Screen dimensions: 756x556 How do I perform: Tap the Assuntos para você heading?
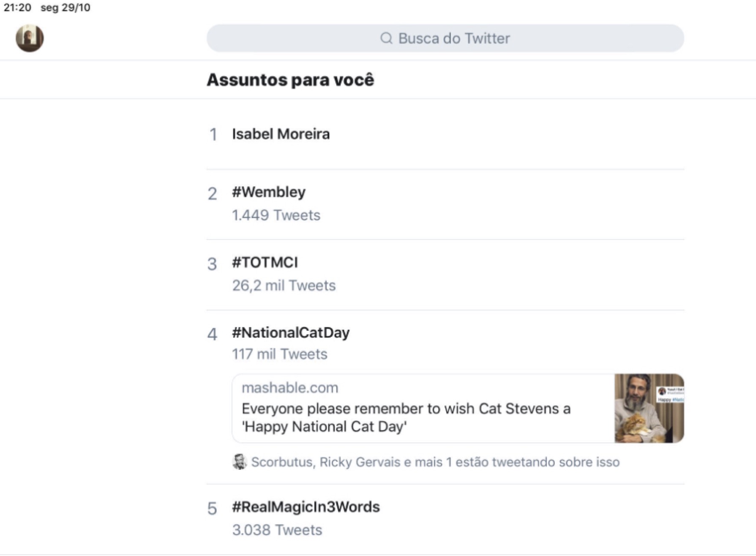click(290, 80)
